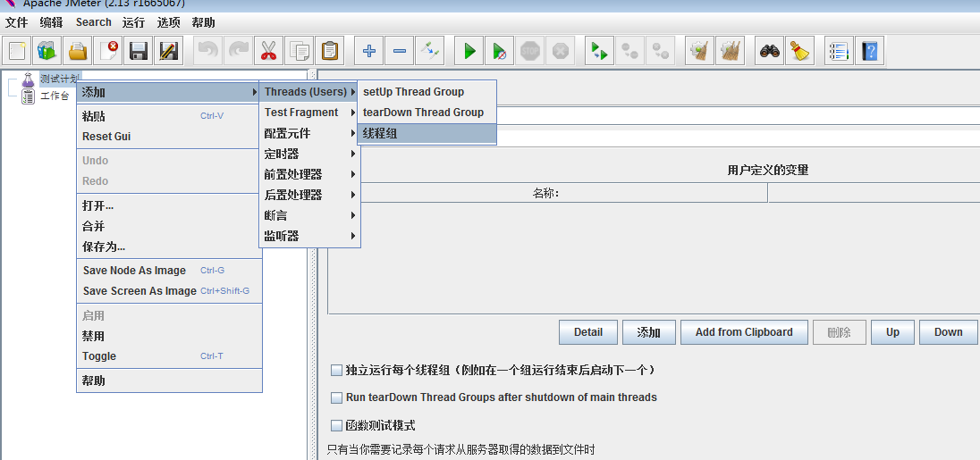This screenshot has width=980, height=460.
Task: Expand 断言 submenu
Action: point(309,216)
